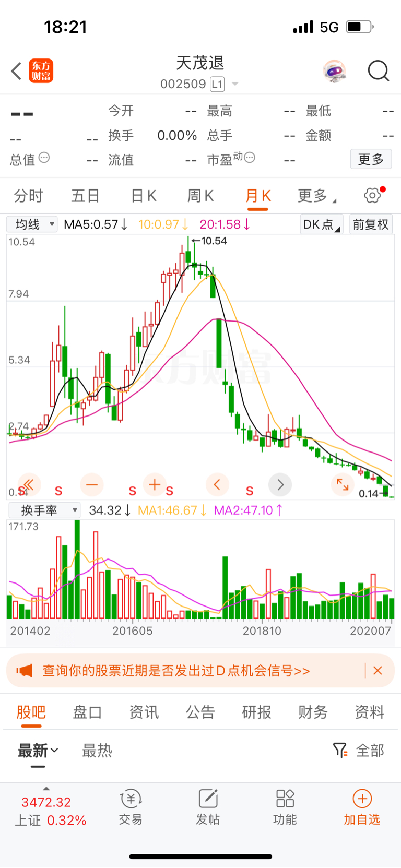The height and width of the screenshot is (868, 401).
Task: Sort posts by 最热
Action: 97,751
